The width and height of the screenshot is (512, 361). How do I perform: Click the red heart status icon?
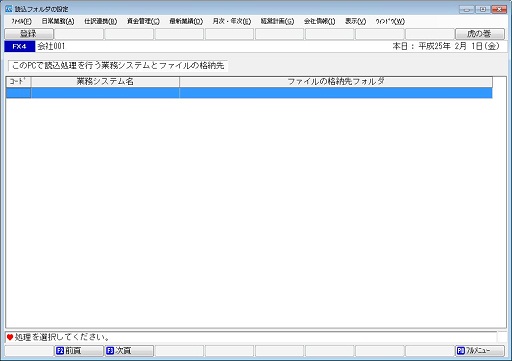[10, 337]
